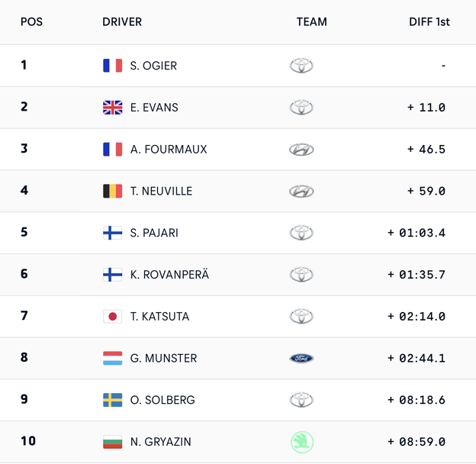Viewport: 476px width, 464px height.
Task: Click the Skoda logo in N. Gryazin's row
Action: pyautogui.click(x=301, y=442)
